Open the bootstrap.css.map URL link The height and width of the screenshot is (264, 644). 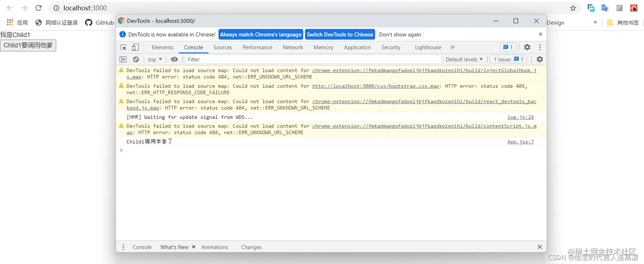point(376,86)
